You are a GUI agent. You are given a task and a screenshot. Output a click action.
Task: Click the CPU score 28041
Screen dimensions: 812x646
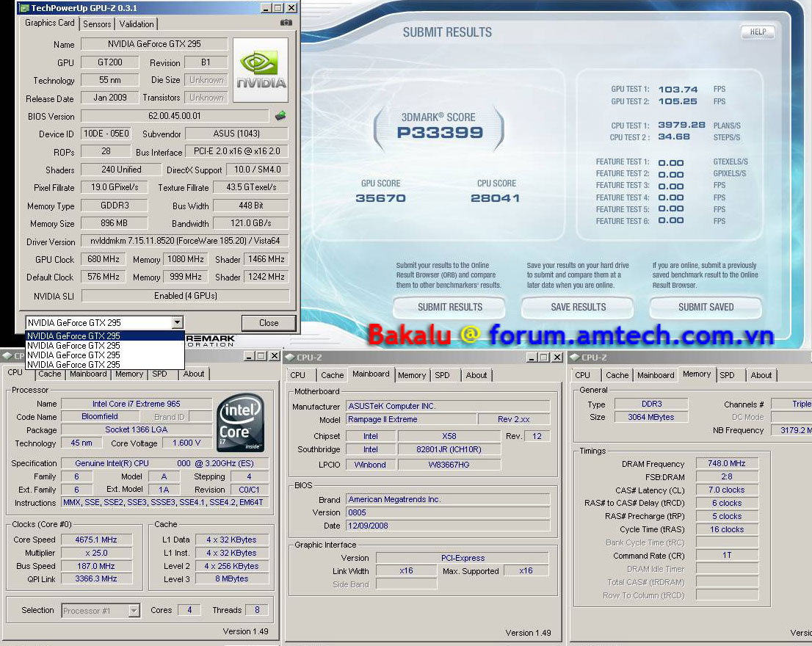tap(495, 198)
